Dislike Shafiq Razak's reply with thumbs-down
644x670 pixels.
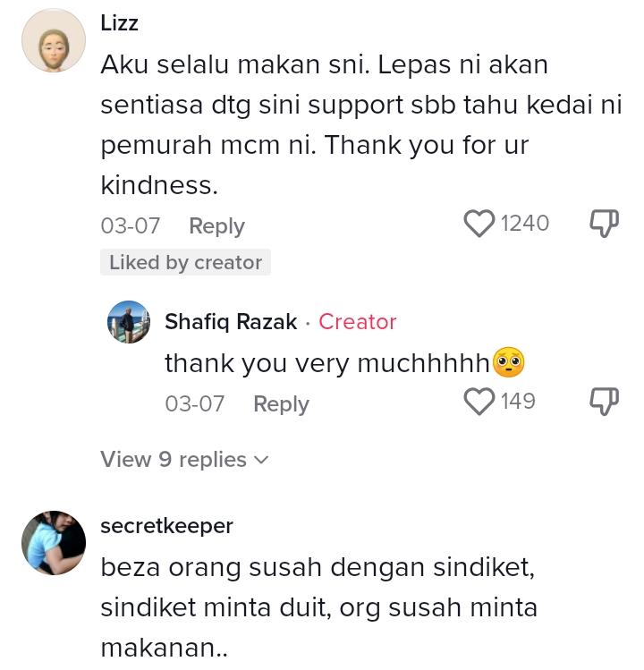[x=604, y=402]
